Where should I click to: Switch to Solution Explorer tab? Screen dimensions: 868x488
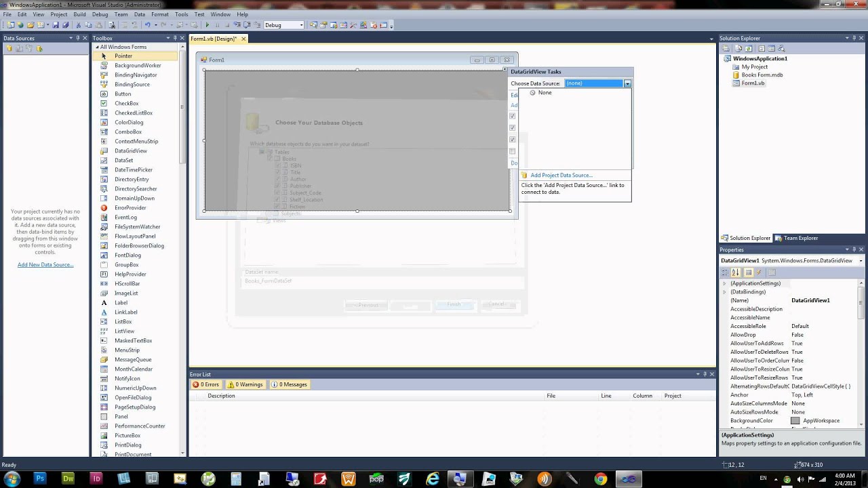coord(746,239)
